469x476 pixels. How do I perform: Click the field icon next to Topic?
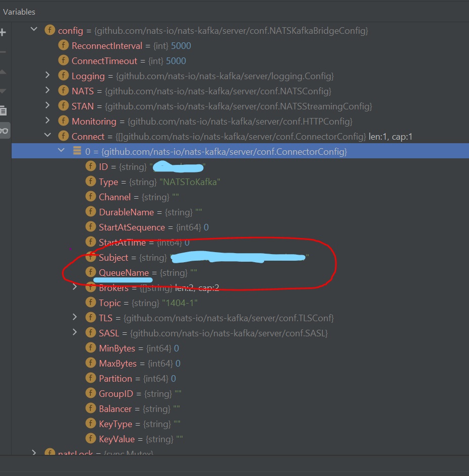[91, 303]
